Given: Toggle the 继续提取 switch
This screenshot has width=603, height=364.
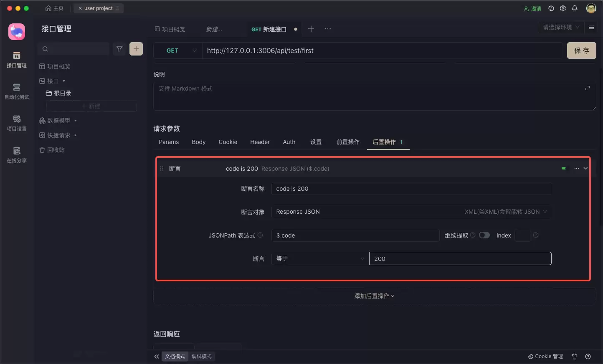Looking at the screenshot, I should point(484,235).
